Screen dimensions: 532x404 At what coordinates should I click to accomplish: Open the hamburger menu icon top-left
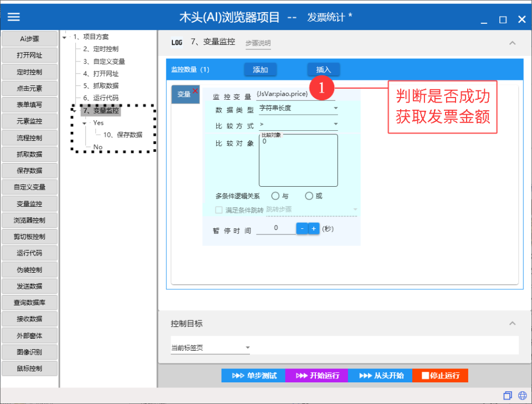pos(13,16)
